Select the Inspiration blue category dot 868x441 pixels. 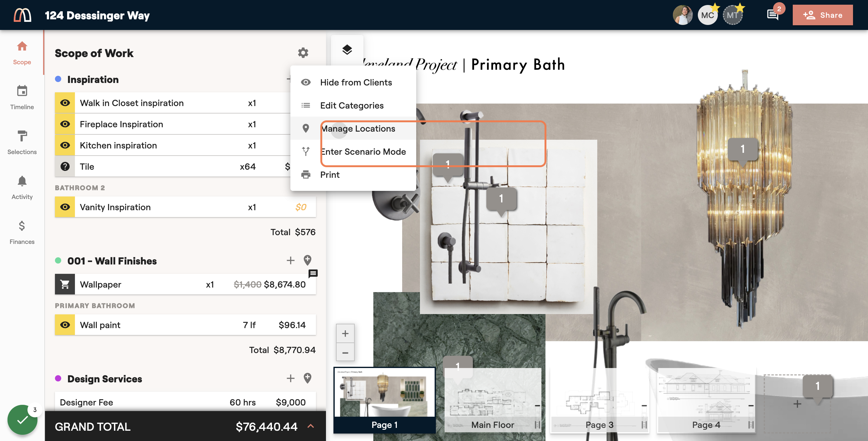tap(58, 79)
